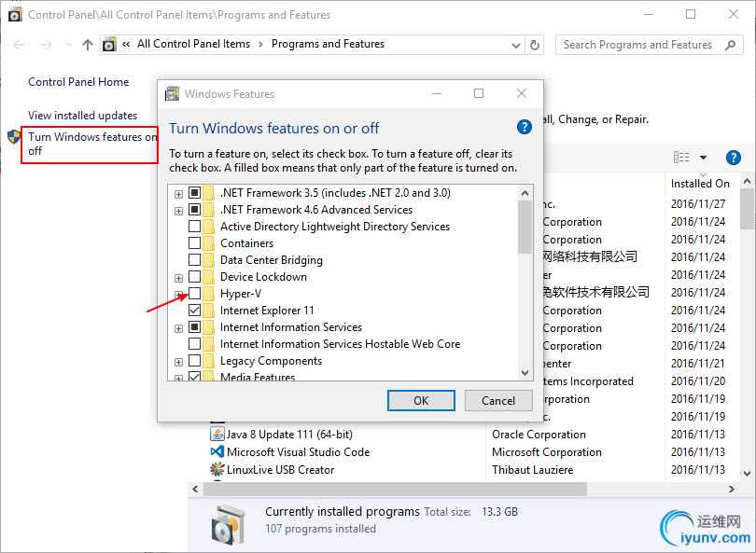Toggle the Internet Information Services checkbox
This screenshot has width=756, height=553.
[x=194, y=327]
